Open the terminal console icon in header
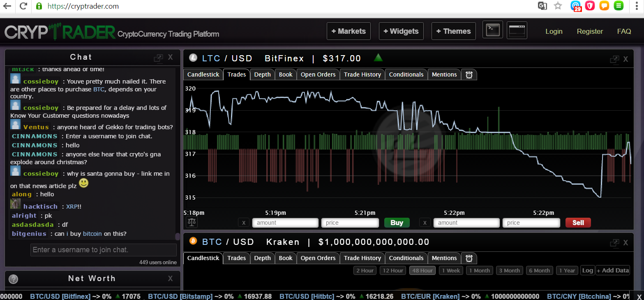This screenshot has width=644, height=300. [492, 30]
